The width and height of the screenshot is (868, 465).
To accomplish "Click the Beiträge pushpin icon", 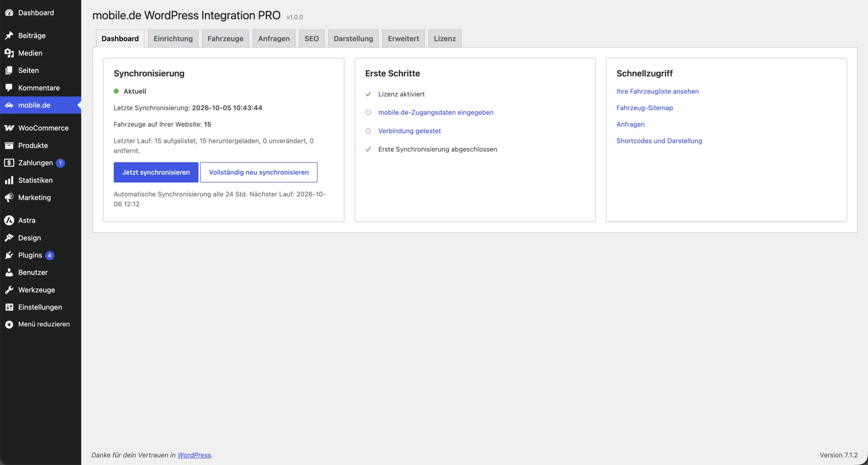I will coord(9,36).
